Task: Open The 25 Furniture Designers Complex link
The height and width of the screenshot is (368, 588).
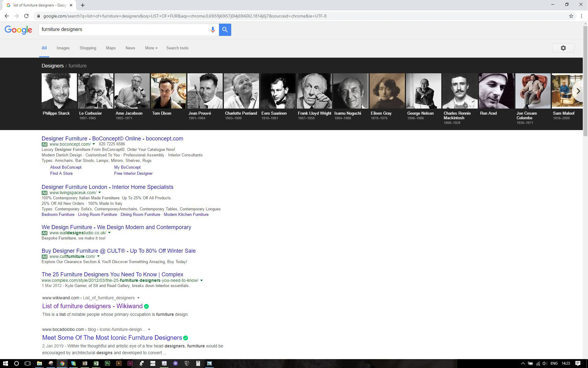Action: 112,274
